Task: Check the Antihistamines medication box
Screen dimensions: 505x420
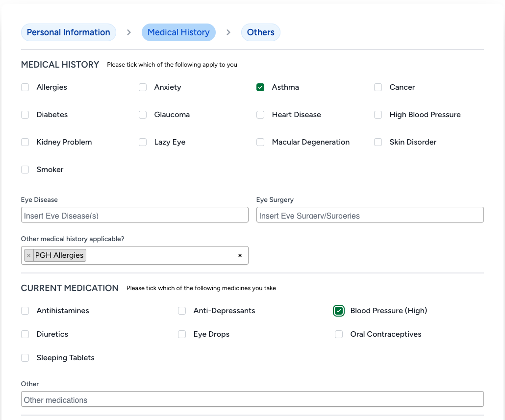Action: click(25, 311)
